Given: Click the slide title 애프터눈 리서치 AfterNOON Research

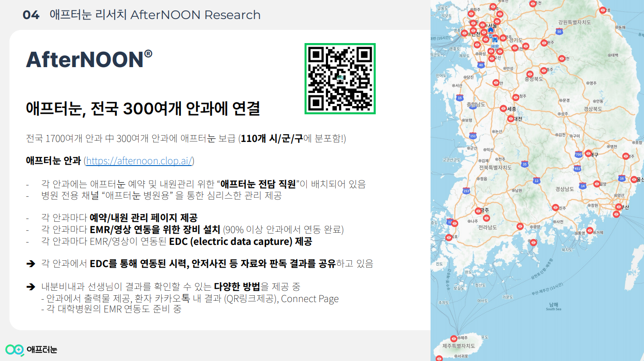Looking at the screenshot, I should click(x=155, y=15).
